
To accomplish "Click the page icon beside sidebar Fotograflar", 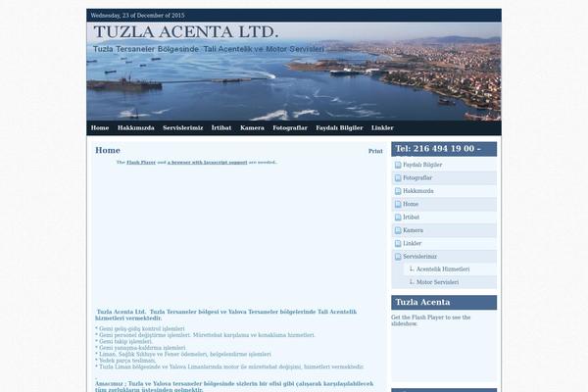I will coord(398,177).
